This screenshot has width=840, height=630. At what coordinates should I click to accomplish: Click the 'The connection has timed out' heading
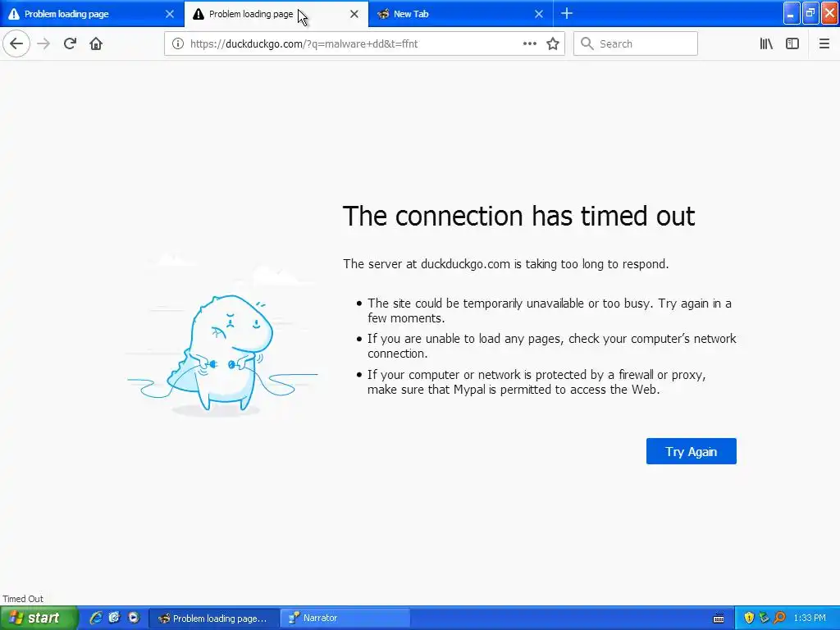click(x=518, y=217)
